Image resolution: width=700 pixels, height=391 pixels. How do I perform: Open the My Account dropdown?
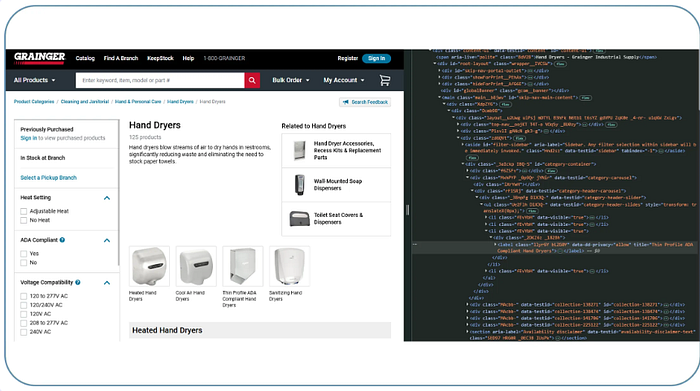pos(344,80)
